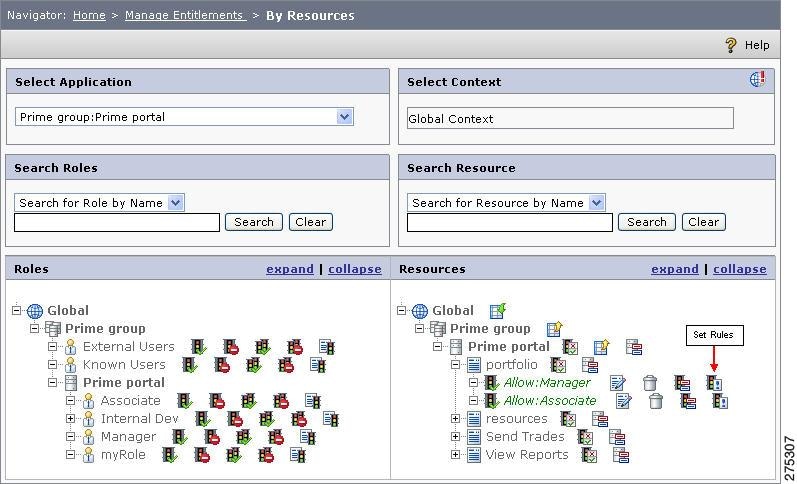Click Clear button under Search Resource

[703, 222]
